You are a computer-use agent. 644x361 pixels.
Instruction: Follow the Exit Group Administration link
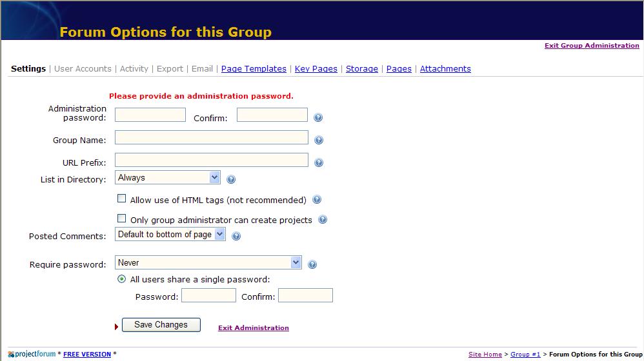(x=592, y=46)
